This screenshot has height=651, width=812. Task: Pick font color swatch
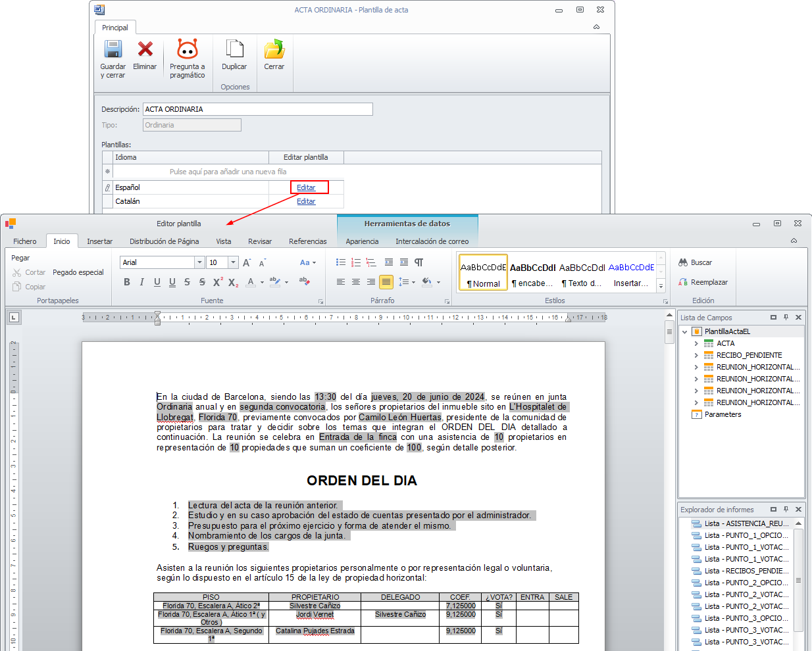tap(251, 281)
